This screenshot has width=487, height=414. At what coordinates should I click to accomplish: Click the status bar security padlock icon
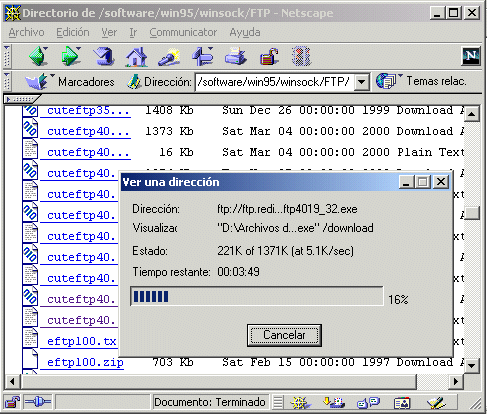pos(13,402)
